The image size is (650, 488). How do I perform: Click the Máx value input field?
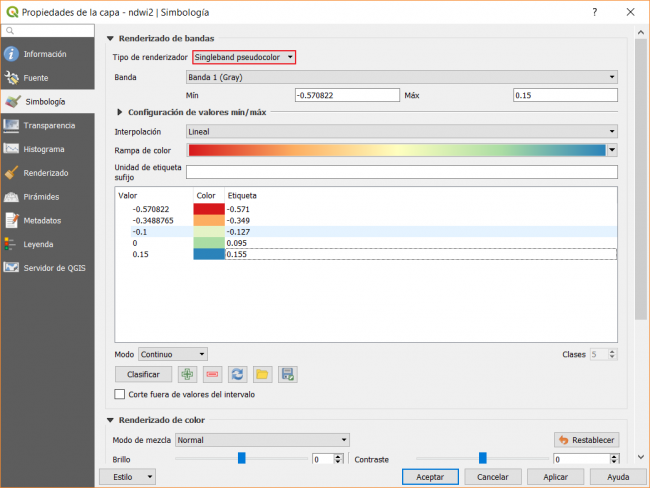coord(565,95)
